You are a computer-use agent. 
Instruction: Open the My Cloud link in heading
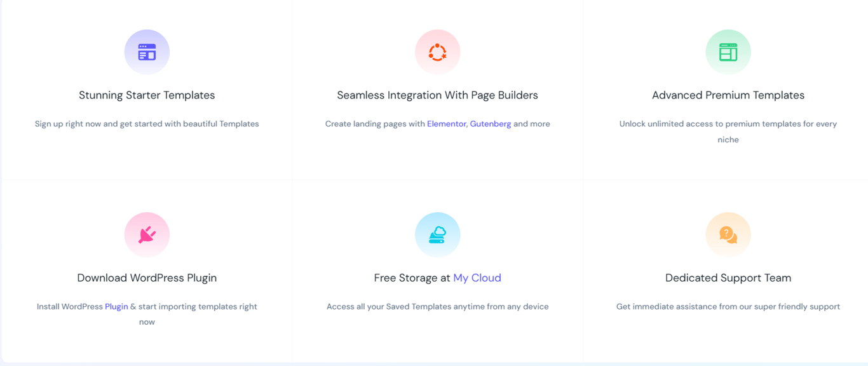[x=477, y=278]
